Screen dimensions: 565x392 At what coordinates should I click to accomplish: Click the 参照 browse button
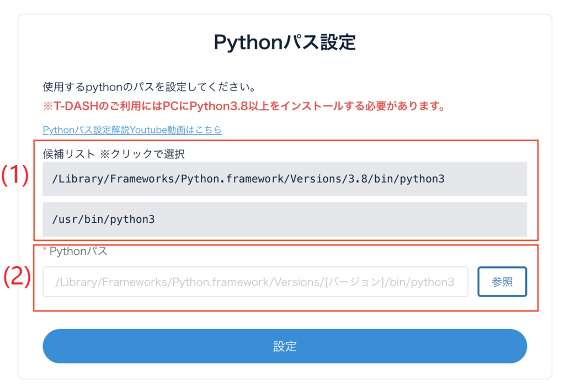coord(502,282)
